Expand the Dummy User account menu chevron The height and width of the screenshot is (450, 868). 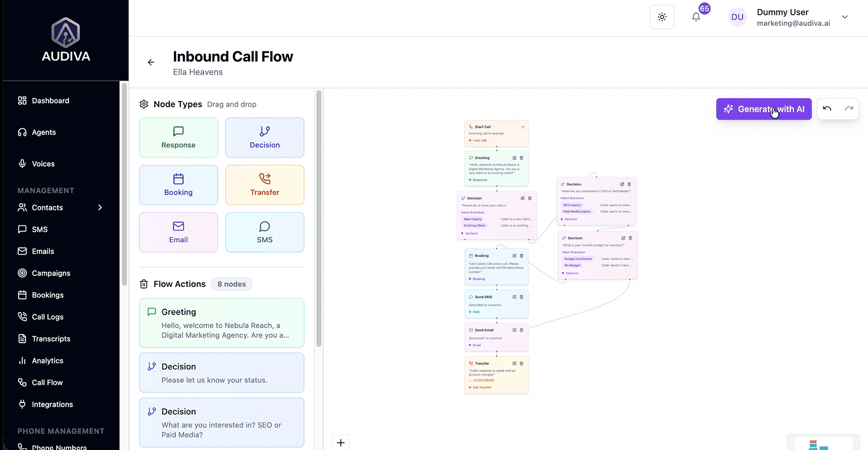pos(845,17)
